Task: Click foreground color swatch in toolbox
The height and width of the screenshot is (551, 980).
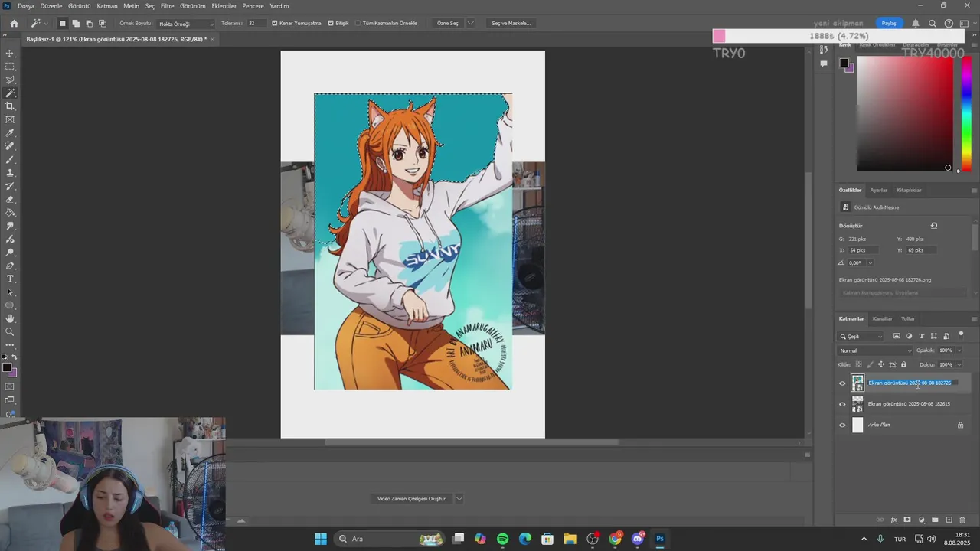Action: point(6,368)
